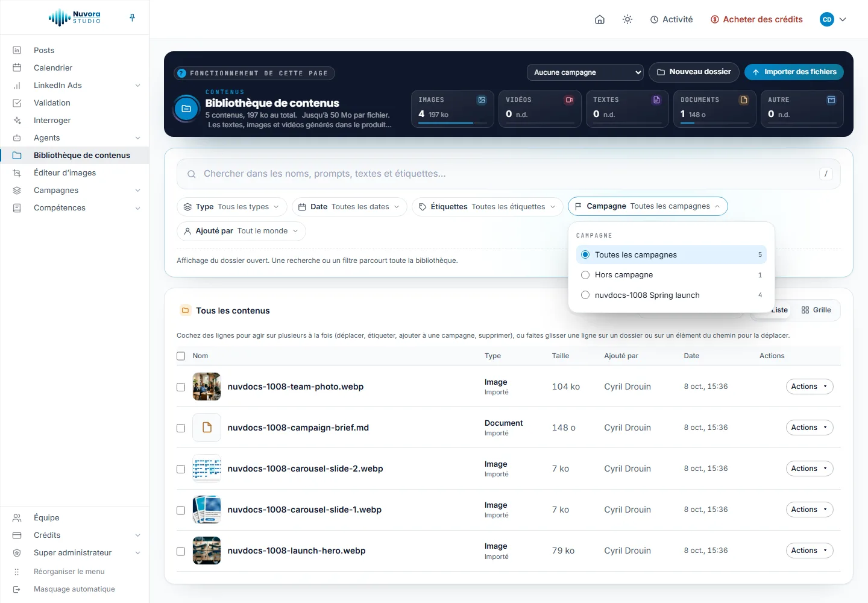868x603 pixels.
Task: Check the box for nuvdocs-1008-campaign-brief.md
Action: (x=181, y=428)
